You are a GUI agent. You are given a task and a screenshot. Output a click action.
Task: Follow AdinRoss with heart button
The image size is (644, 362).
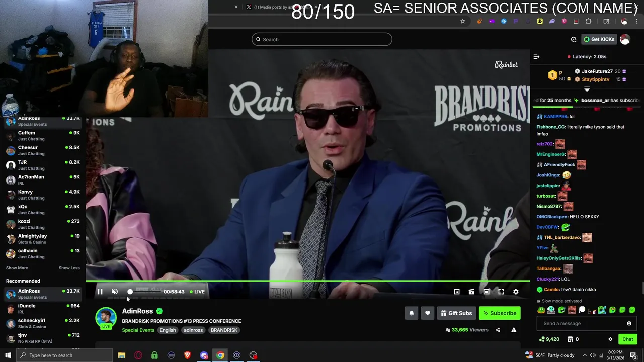[428, 313]
